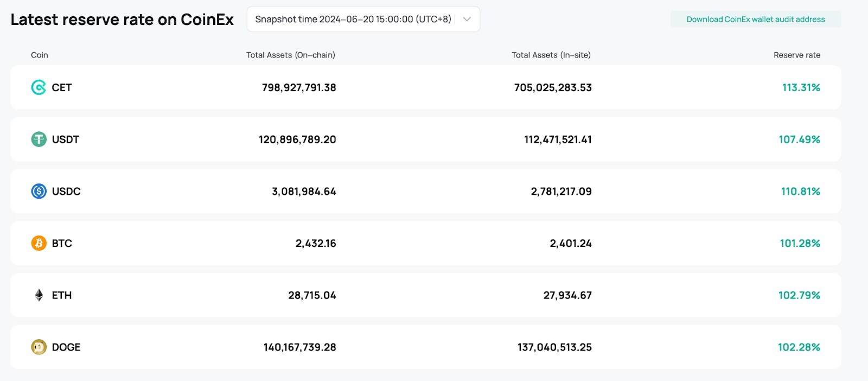Open the Snapshot time 2024-06-20 selector

point(353,20)
